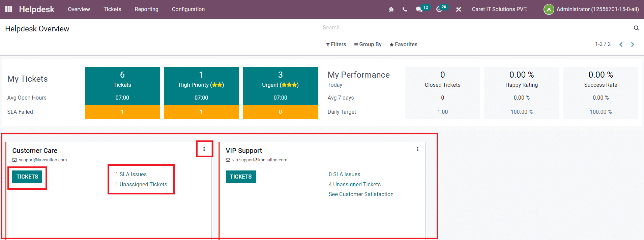
Task: Open VIP Support card kebab menu
Action: 418,149
